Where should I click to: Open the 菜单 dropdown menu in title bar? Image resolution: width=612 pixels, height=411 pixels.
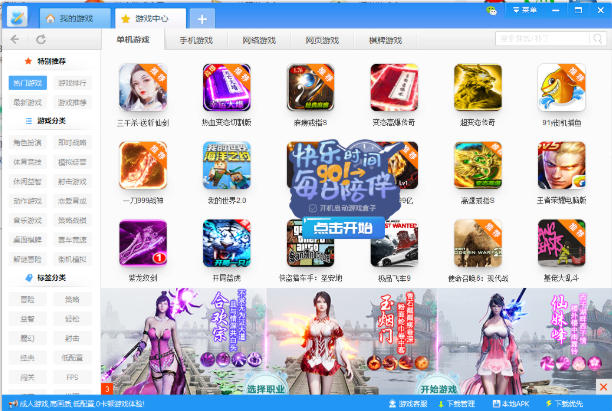(525, 10)
